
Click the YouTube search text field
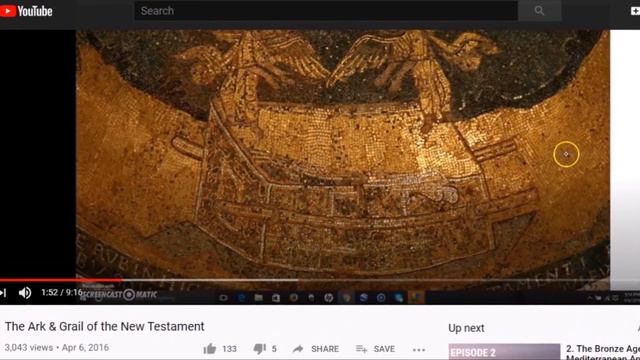click(326, 11)
